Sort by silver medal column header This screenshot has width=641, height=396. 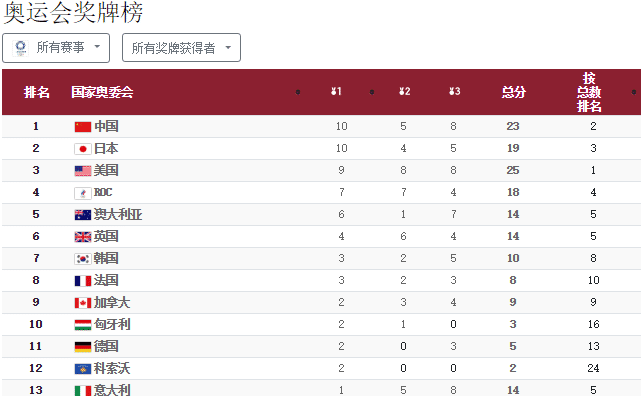[x=405, y=92]
